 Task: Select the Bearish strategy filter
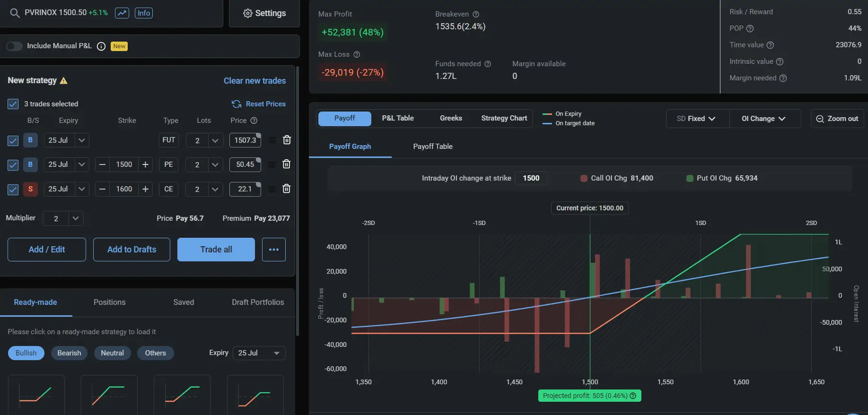[x=69, y=353]
